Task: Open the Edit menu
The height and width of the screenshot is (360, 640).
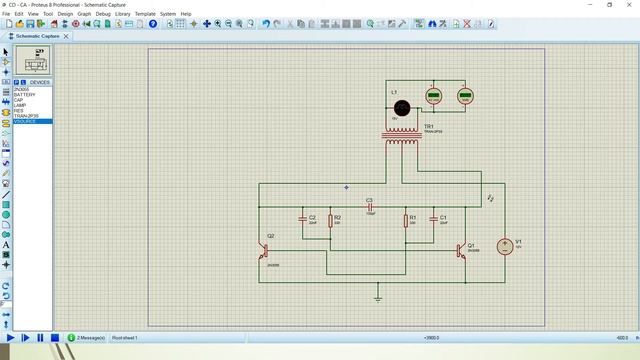Action: pos(19,14)
